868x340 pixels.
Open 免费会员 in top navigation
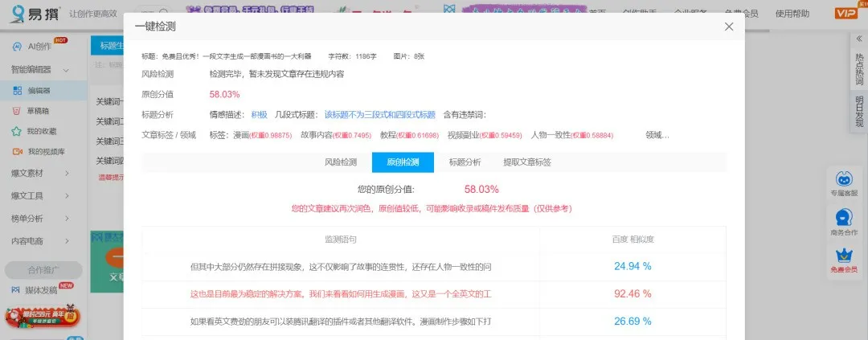click(741, 14)
